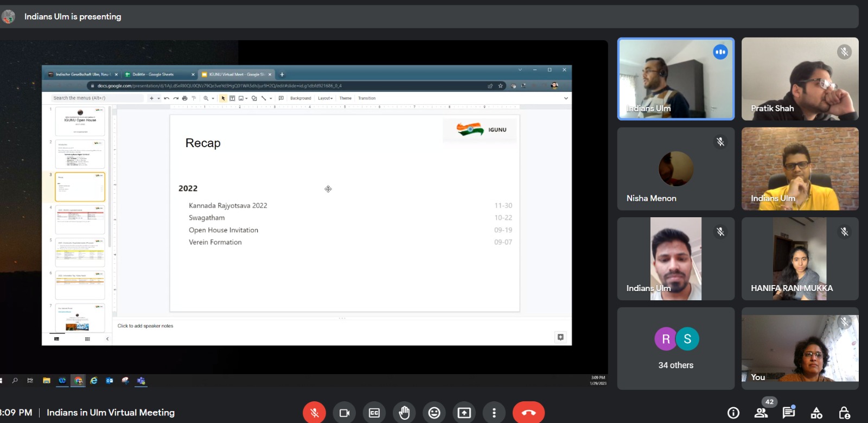Select slide 1 IGUNU Open House thumbnail
The height and width of the screenshot is (423, 868).
tap(80, 121)
